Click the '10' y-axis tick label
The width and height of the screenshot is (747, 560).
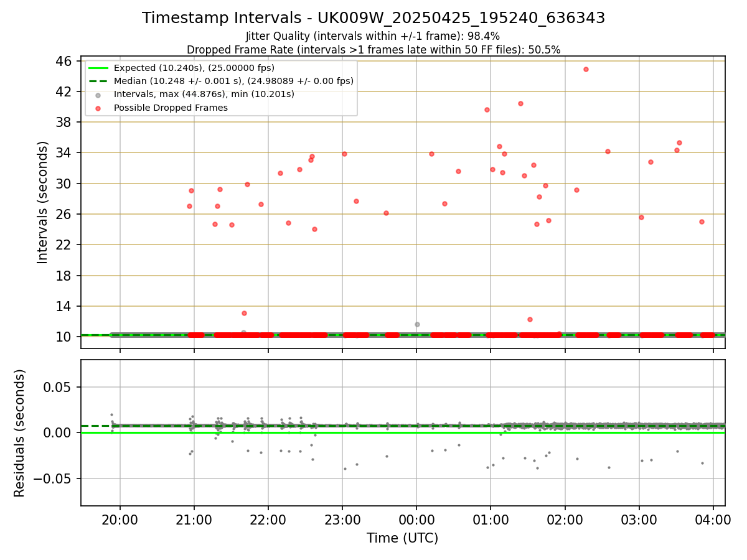(64, 337)
